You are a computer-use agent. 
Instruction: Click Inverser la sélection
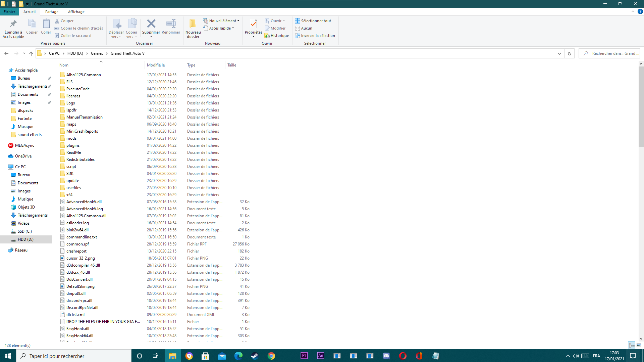(315, 35)
